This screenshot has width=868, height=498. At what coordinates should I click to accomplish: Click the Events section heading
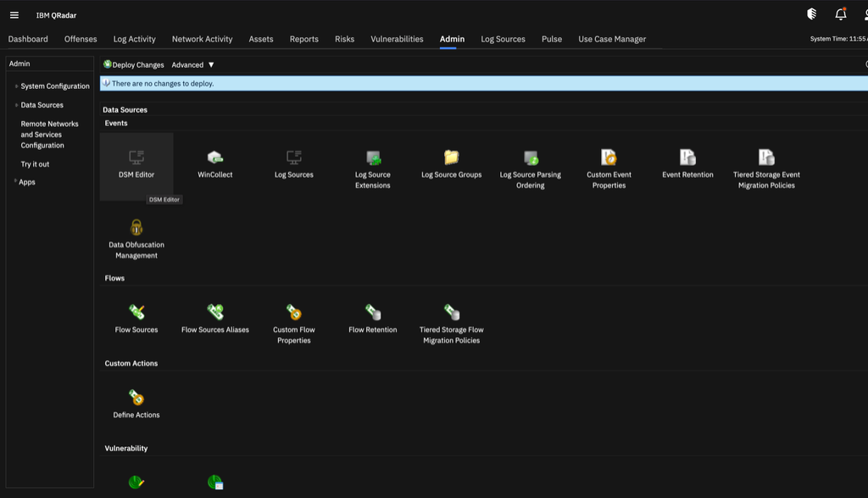point(116,124)
